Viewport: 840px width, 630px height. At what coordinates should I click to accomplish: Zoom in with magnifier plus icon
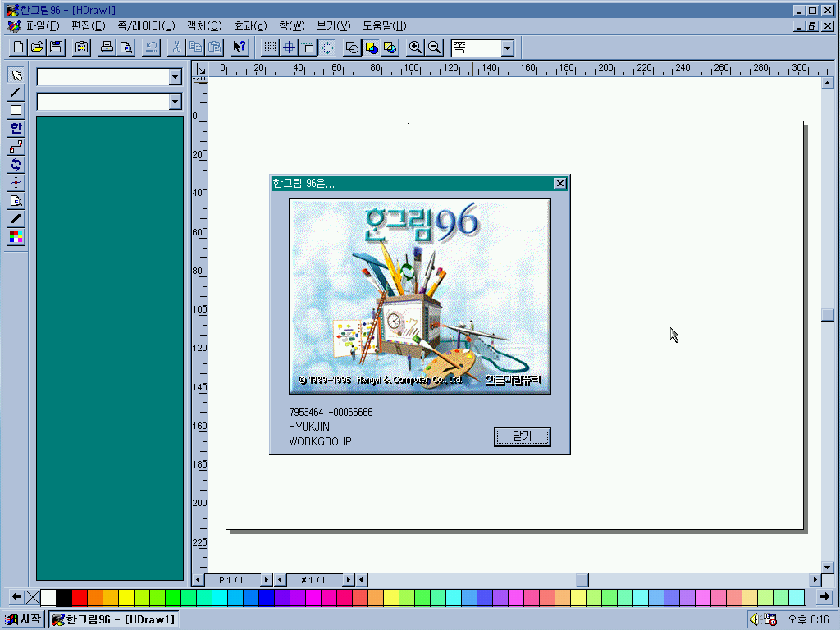point(415,48)
